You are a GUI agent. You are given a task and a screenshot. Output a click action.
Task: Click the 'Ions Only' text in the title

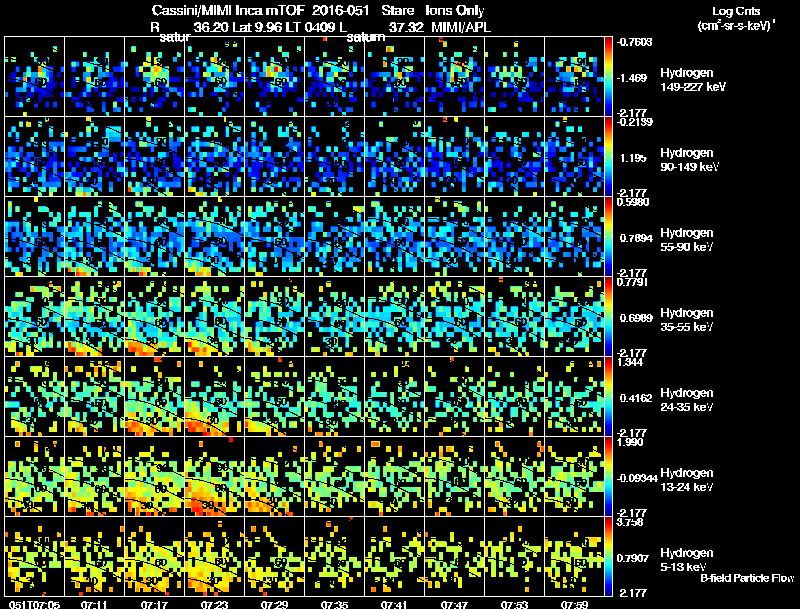[x=455, y=11]
